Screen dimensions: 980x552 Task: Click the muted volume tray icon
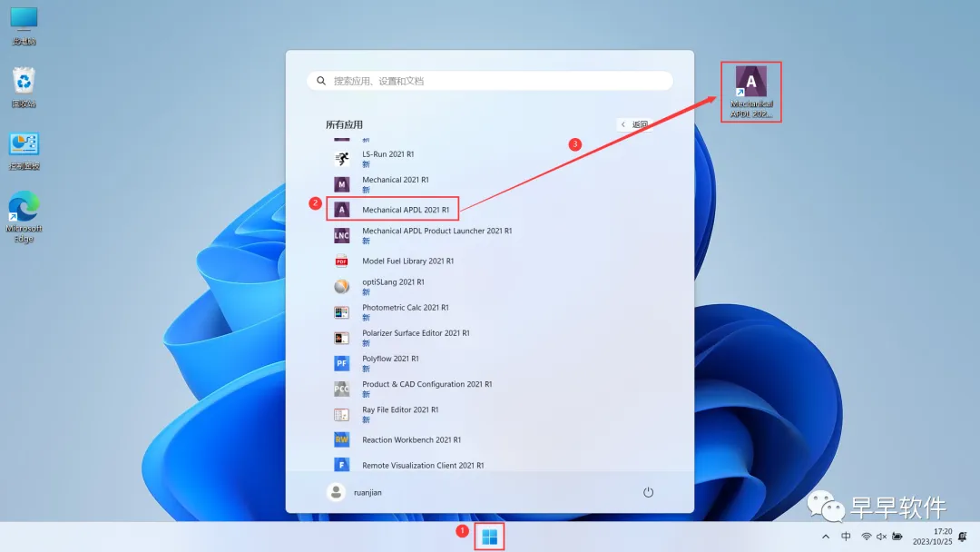pyautogui.click(x=881, y=537)
